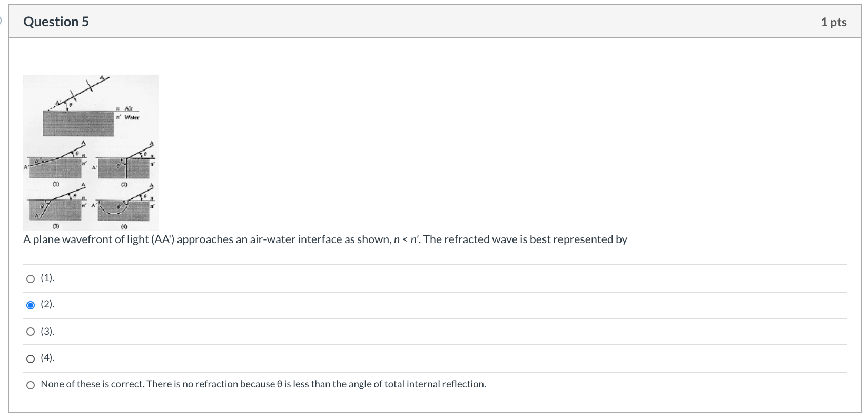Click the "1 pts" label

(x=835, y=22)
